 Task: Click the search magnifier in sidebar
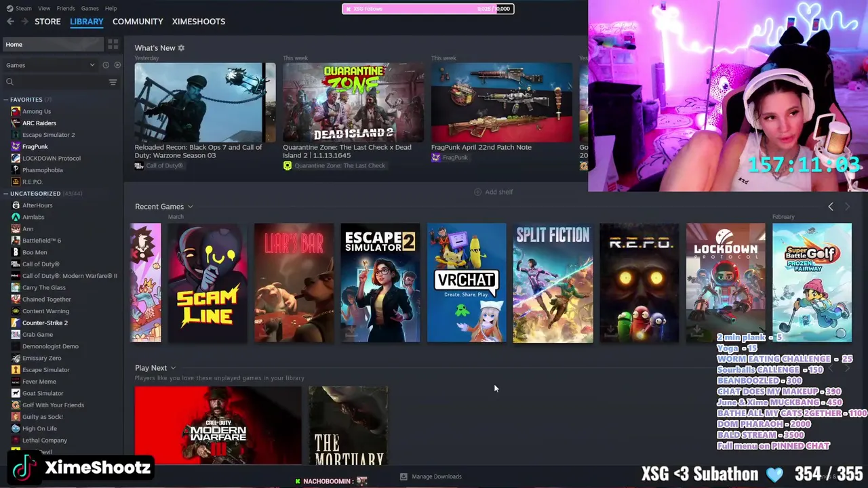(x=9, y=82)
